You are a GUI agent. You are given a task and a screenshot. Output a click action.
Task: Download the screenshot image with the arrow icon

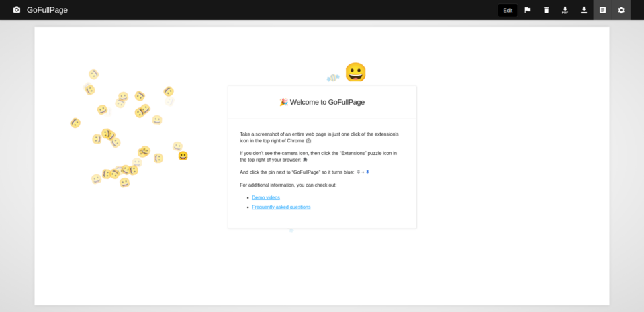point(584,10)
